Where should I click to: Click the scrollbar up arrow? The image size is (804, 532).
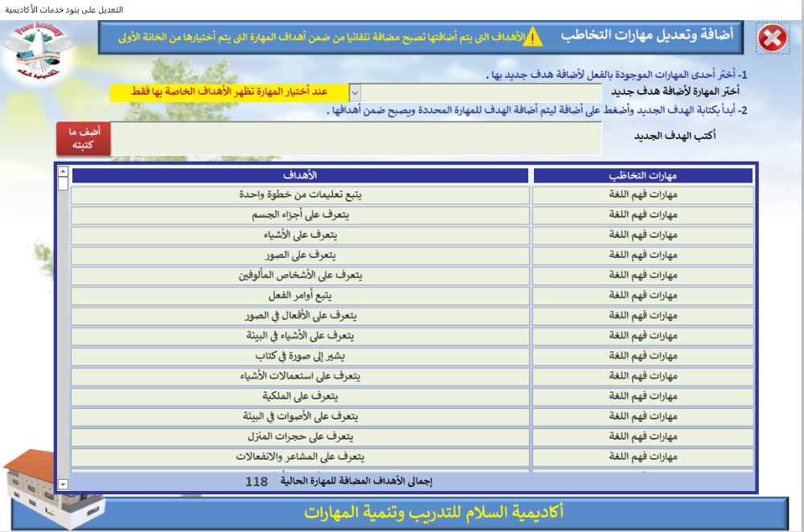point(63,171)
